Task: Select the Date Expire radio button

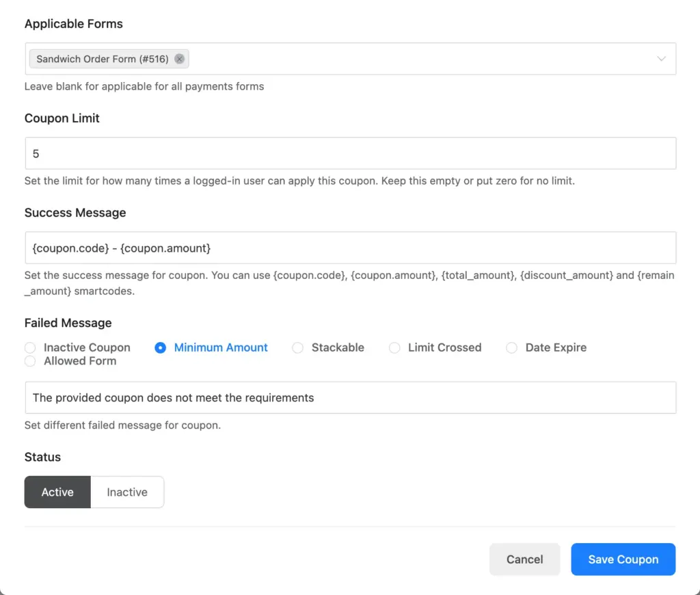Action: coord(512,347)
